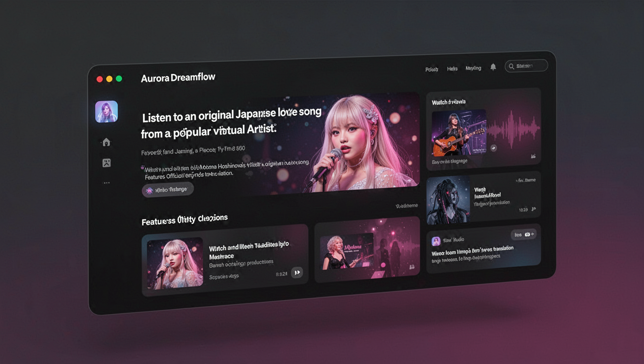
Task: Toggle the audio badge on the translation card
Action: tap(527, 234)
